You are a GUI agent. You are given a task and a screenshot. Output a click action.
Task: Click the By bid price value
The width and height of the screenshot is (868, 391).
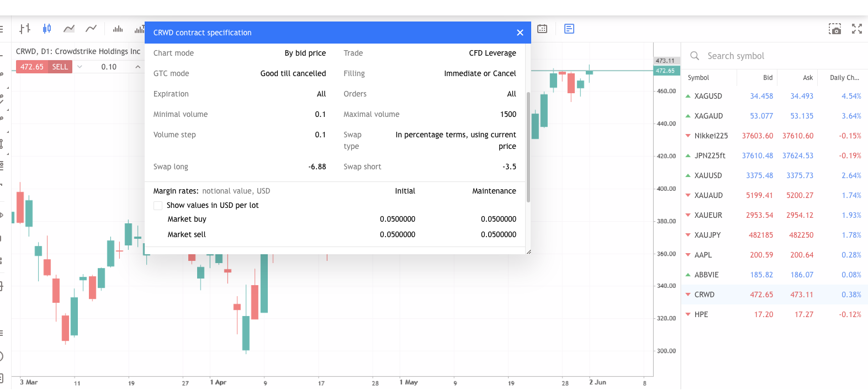pyautogui.click(x=305, y=53)
